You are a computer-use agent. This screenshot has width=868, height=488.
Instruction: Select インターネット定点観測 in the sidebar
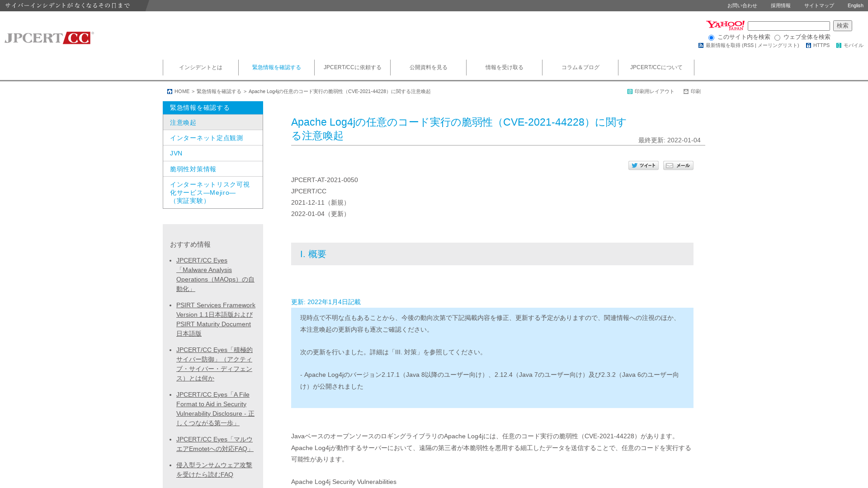point(213,138)
